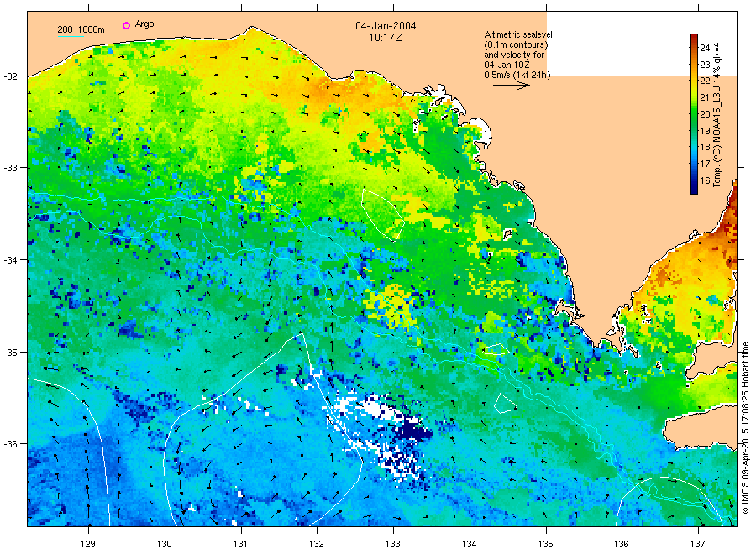This screenshot has width=756, height=554.
Task: Click the IMOS copyright timestamp text
Action: pyautogui.click(x=745, y=428)
